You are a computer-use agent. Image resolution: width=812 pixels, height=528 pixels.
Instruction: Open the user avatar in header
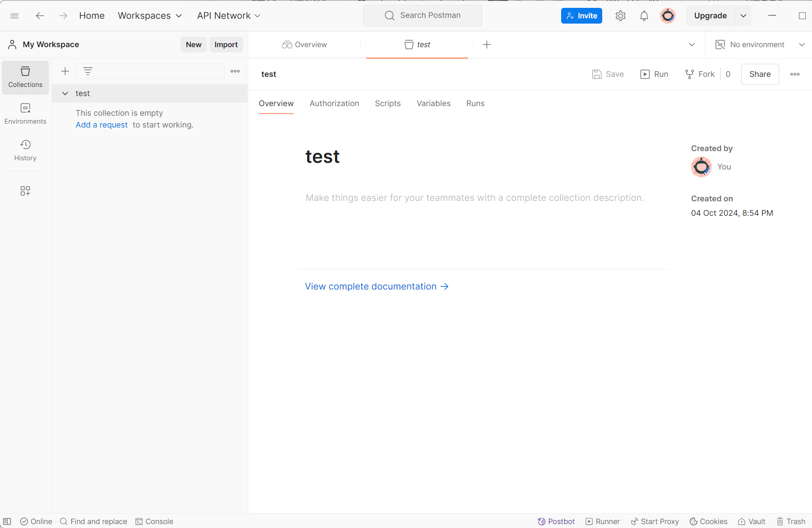(x=668, y=16)
